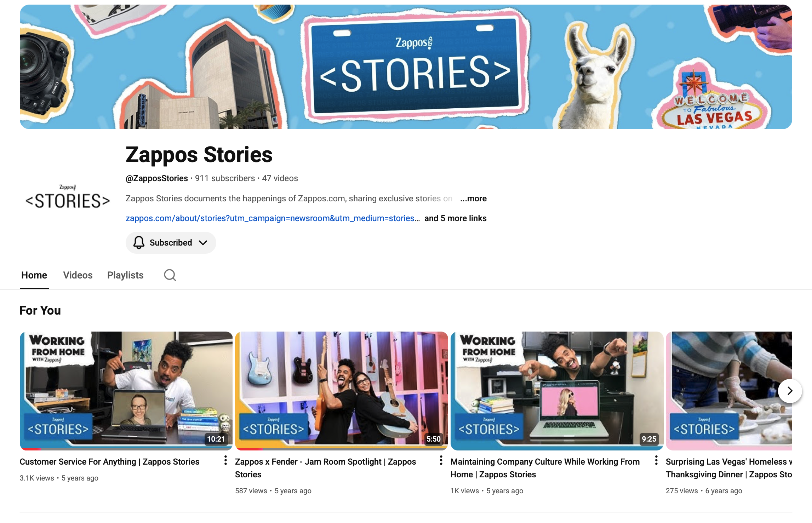This screenshot has height=523, width=812.
Task: Expand 'and 5 more links'
Action: click(456, 218)
